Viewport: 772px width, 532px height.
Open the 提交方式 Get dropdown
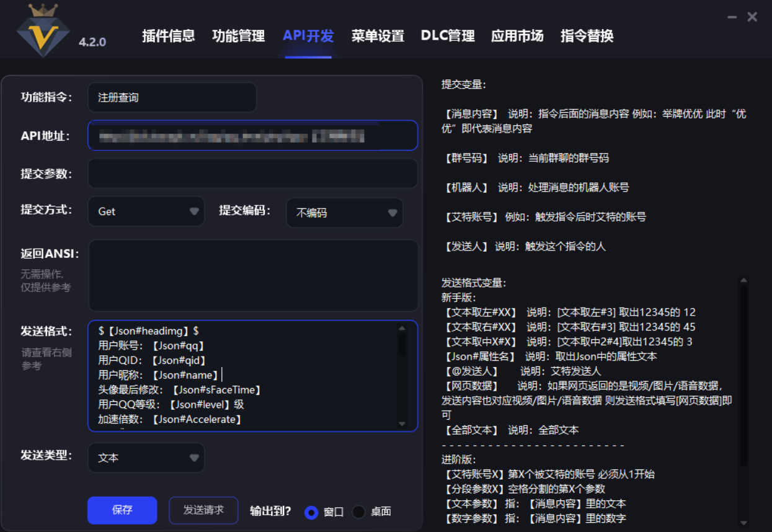146,211
